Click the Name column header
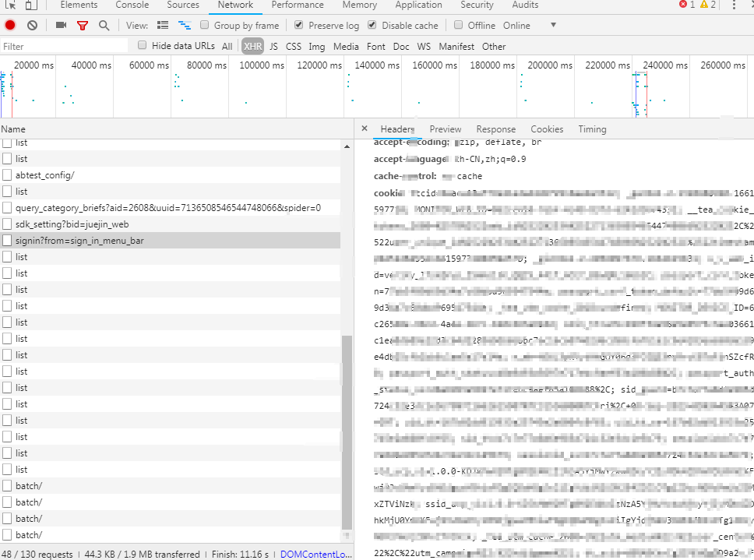This screenshot has height=560, width=754. (x=176, y=129)
